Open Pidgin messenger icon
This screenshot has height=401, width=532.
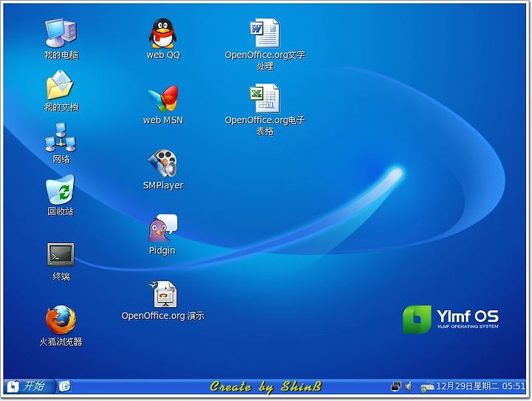pyautogui.click(x=163, y=227)
